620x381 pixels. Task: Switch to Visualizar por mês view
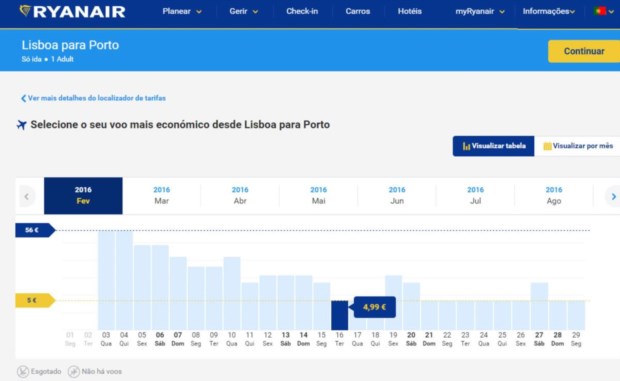[578, 146]
